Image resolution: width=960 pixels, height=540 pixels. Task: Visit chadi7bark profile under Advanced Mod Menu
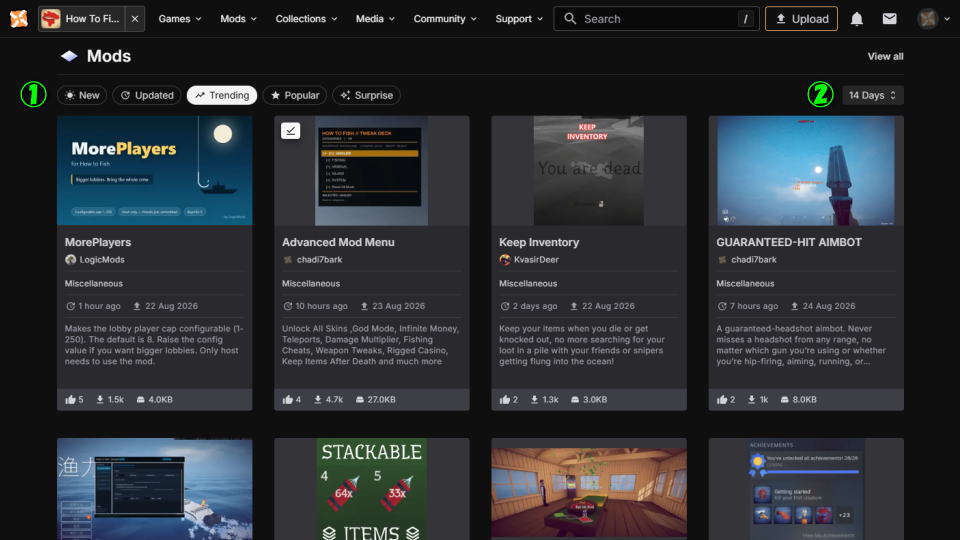coord(312,260)
